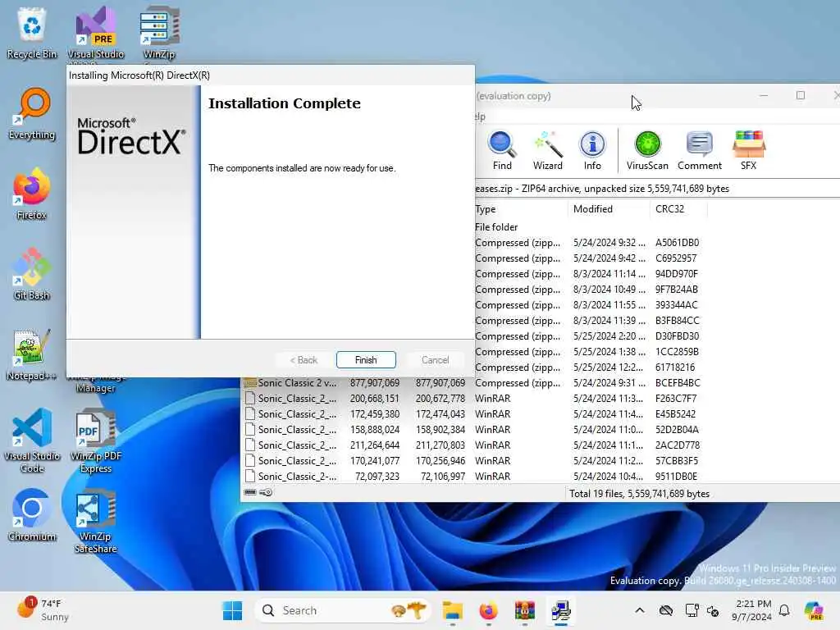This screenshot has height=630, width=840.
Task: Select the file row sized 172,459,380
Action: pos(472,414)
